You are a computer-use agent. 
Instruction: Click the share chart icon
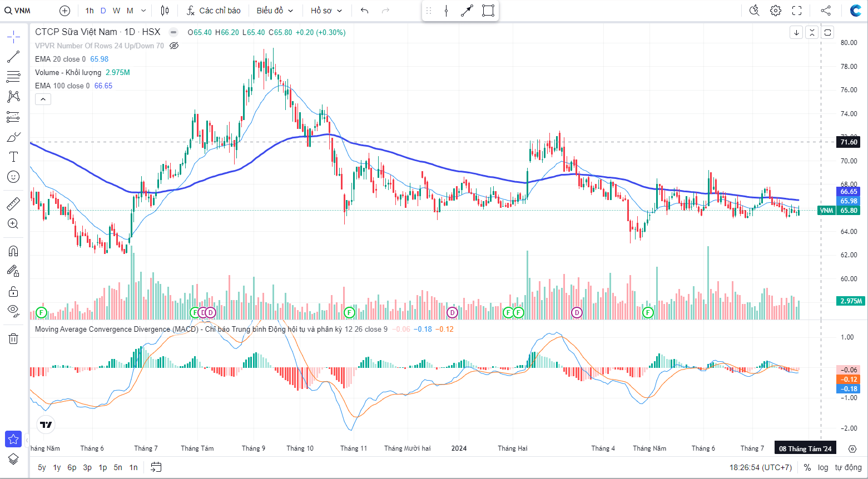point(826,11)
